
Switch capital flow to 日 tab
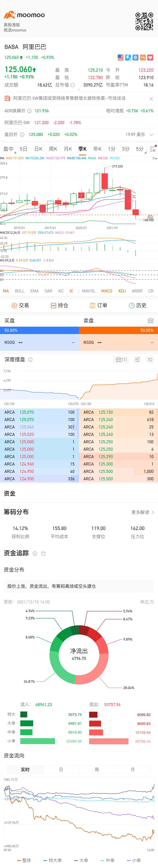click(x=61, y=770)
